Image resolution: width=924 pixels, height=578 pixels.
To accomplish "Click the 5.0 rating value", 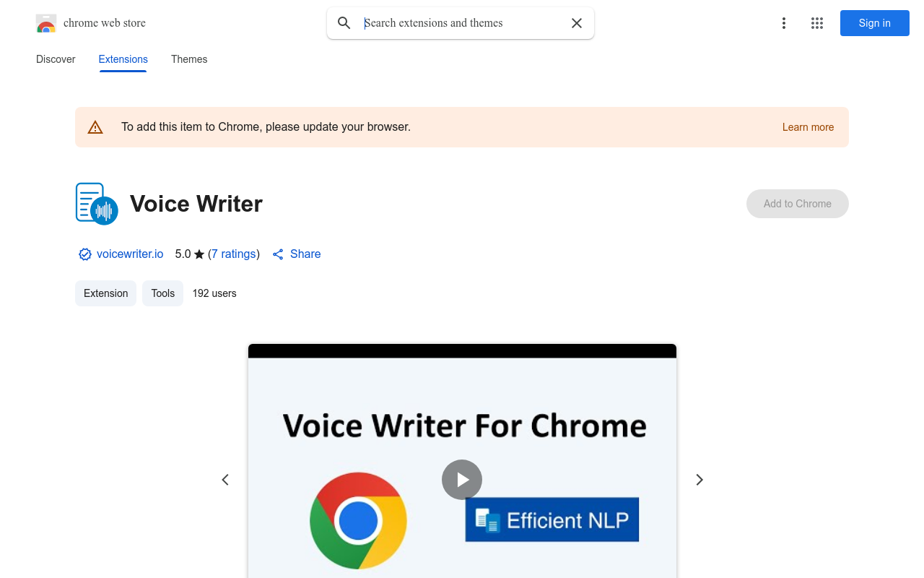I will 183,254.
